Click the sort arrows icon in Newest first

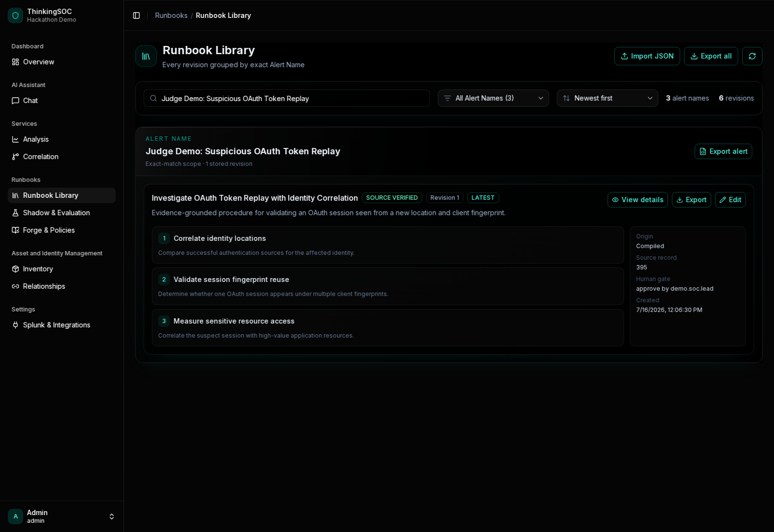click(566, 98)
